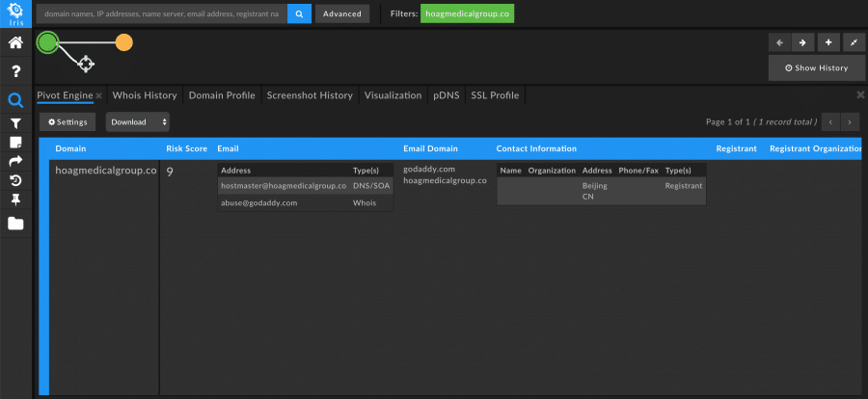Focus the domain search input field
The height and width of the screenshot is (399, 868).
tap(162, 13)
